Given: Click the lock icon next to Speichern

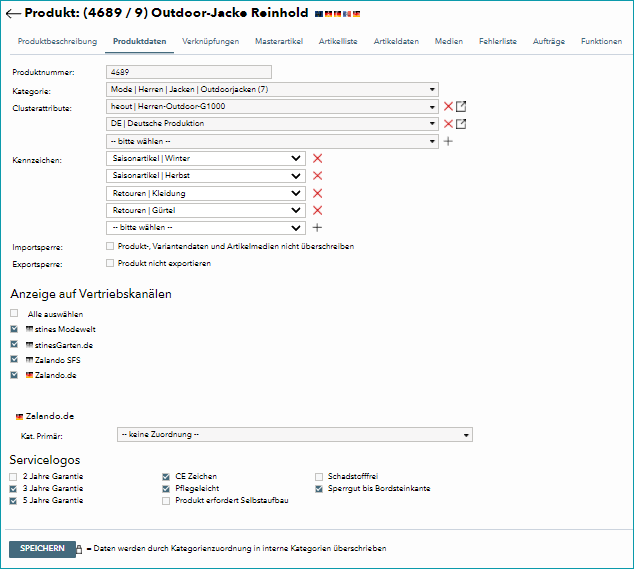Looking at the screenshot, I should click(79, 549).
